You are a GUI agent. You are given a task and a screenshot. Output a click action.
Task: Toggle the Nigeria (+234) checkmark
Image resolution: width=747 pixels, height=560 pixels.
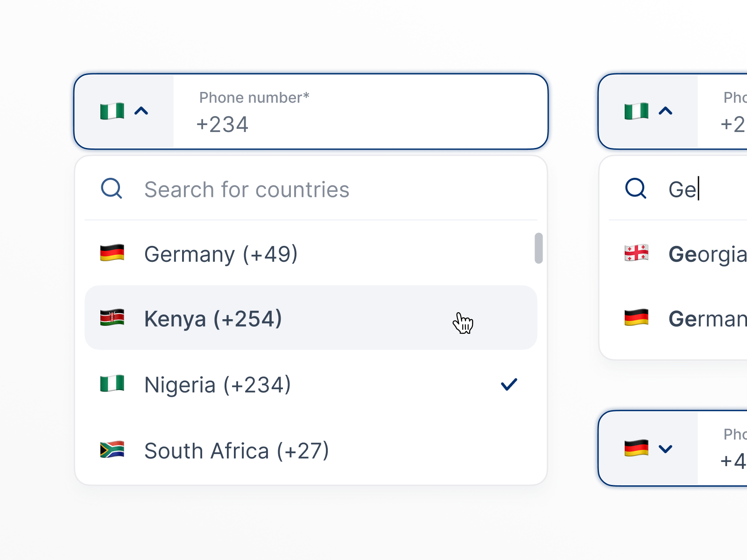pos(509,384)
